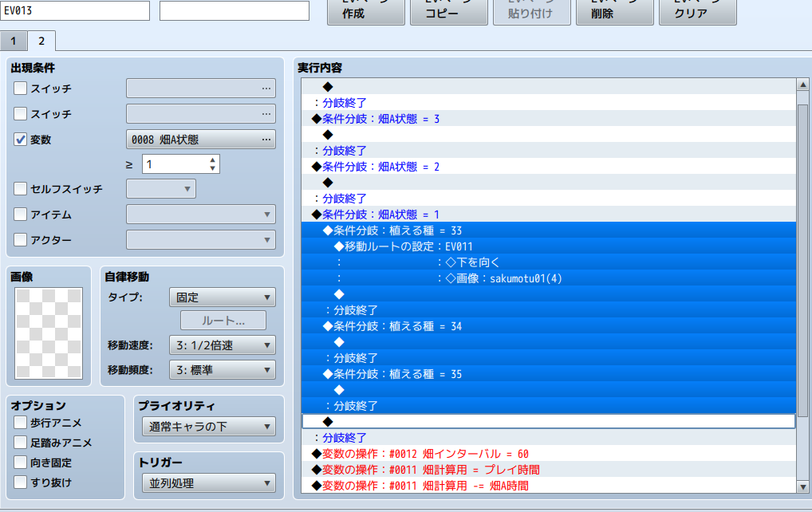Select event page tab 2
812x512 pixels.
click(x=41, y=41)
